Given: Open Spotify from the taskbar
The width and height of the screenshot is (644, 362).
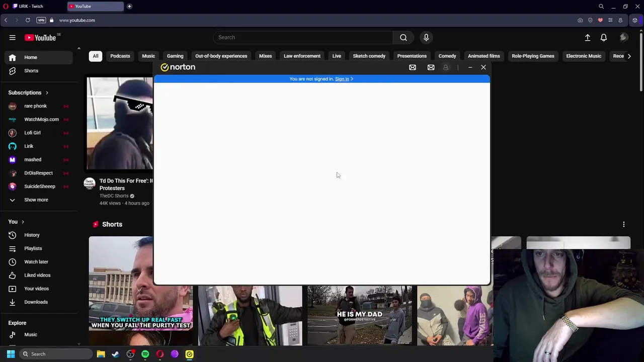Looking at the screenshot, I should (145, 354).
